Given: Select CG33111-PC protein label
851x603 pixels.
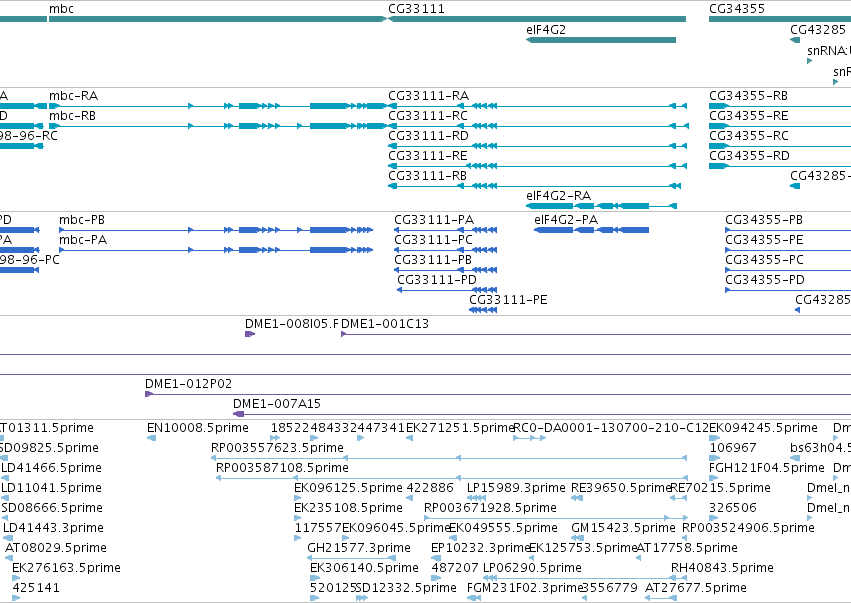Looking at the screenshot, I should (x=434, y=240).
